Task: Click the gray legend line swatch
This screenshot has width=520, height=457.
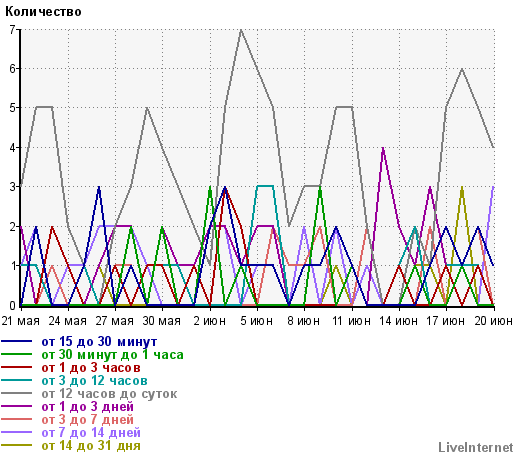Action: click(x=17, y=394)
